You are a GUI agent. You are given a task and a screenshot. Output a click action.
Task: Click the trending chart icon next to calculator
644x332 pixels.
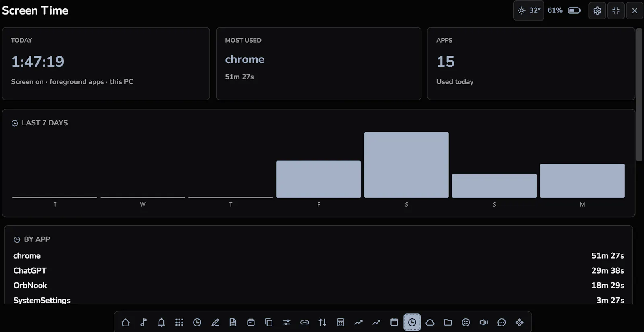358,322
